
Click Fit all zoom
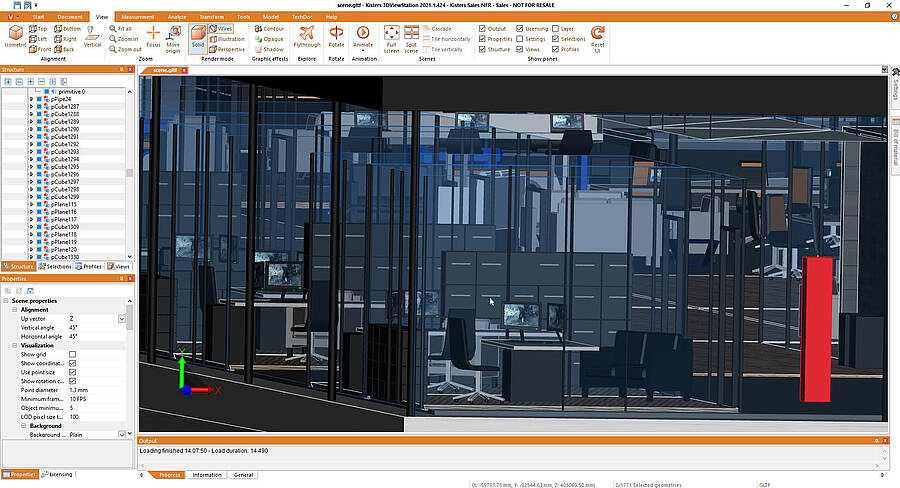(121, 29)
